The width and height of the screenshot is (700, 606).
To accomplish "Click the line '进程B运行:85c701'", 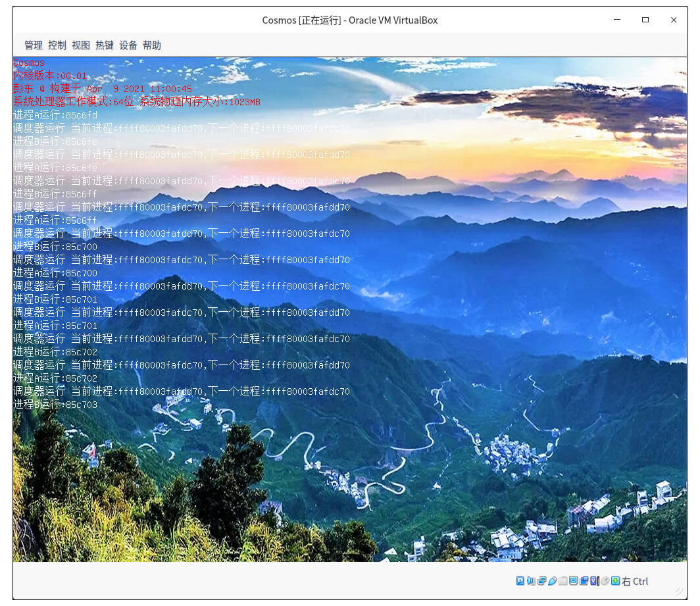I will click(x=55, y=299).
